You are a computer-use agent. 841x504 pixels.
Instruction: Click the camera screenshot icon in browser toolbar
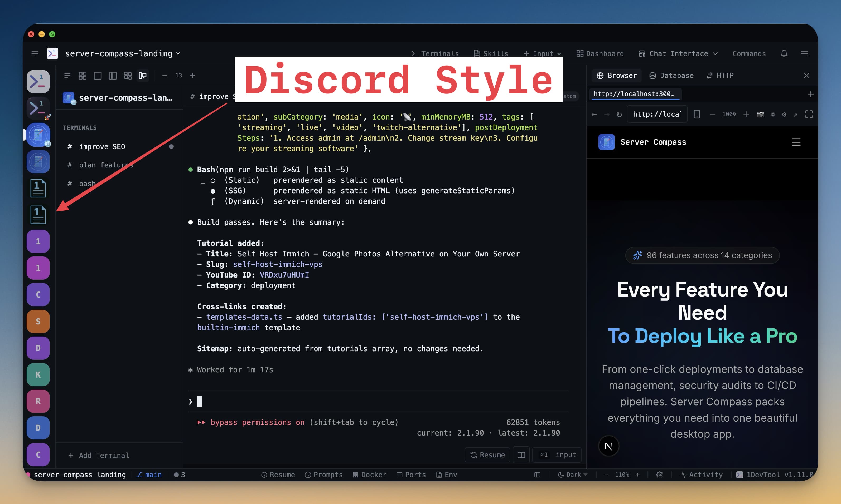(760, 115)
